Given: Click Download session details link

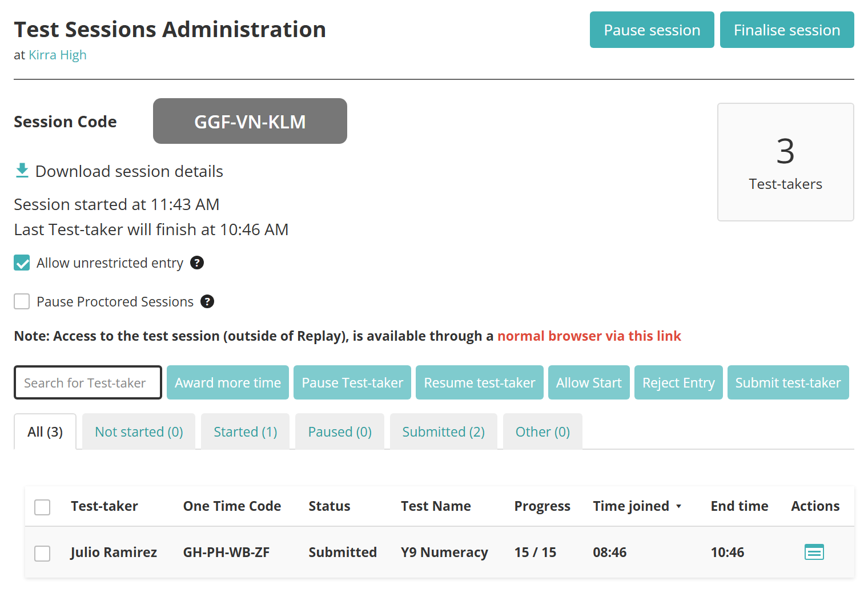Looking at the screenshot, I should click(x=129, y=171).
